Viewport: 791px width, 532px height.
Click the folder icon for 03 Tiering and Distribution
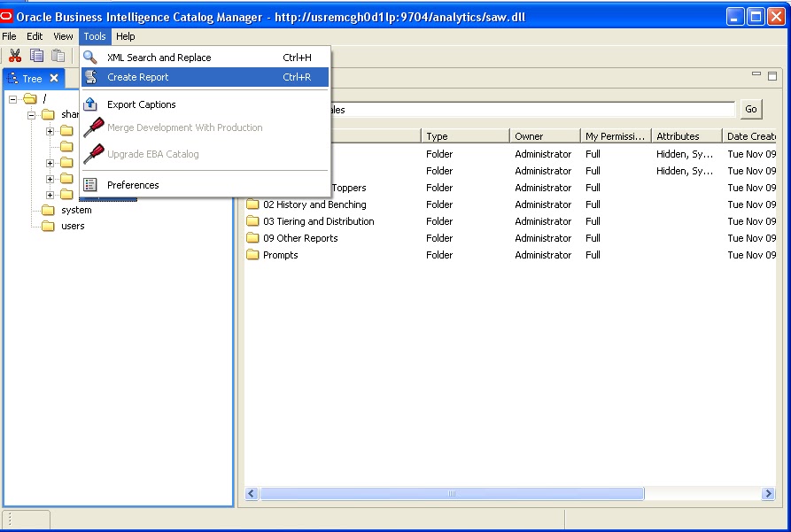coord(252,221)
